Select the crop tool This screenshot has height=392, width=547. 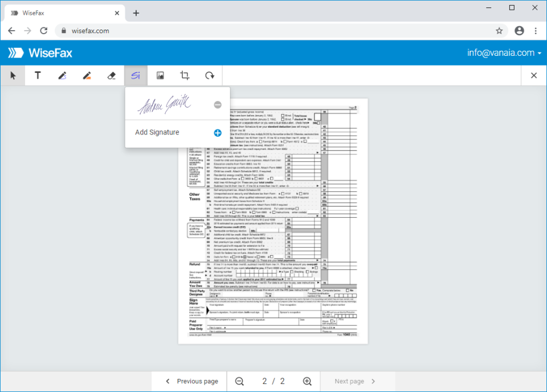185,75
